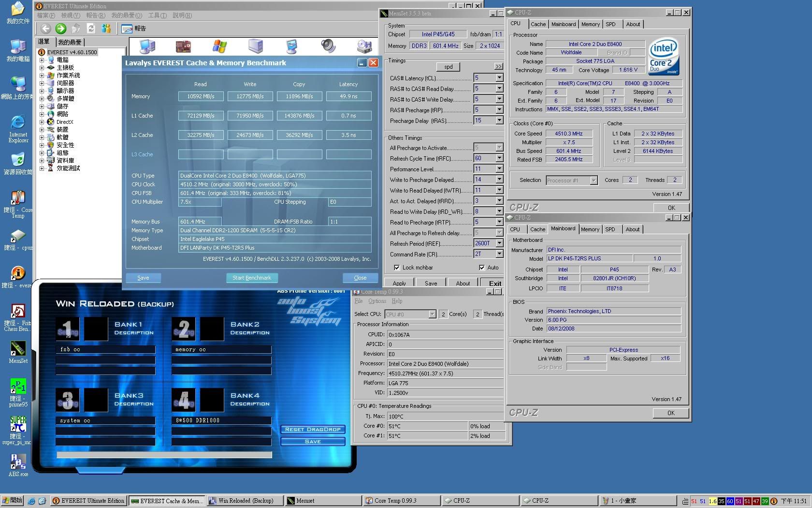Toggle the Lock mchbar checkbox in MemSet

point(396,268)
